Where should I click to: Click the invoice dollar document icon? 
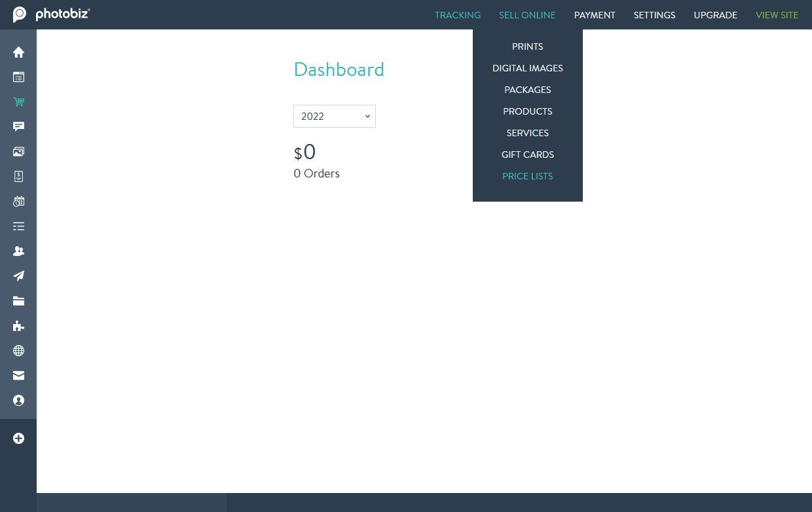[18, 177]
